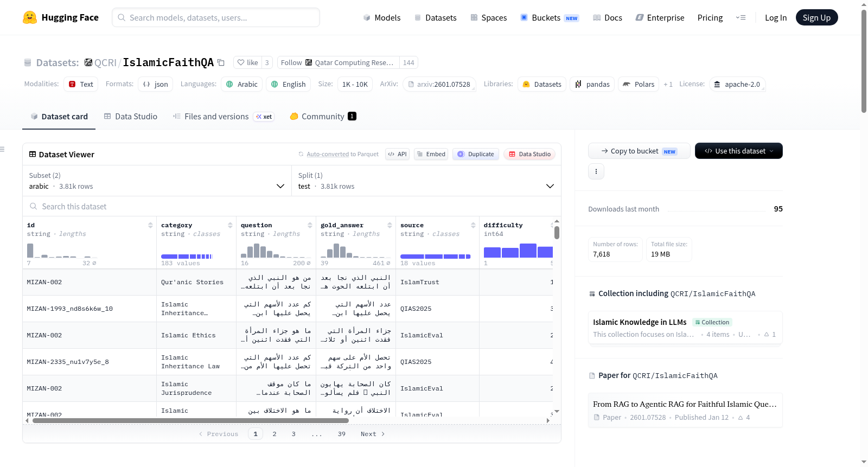The height and width of the screenshot is (467, 868).
Task: Go to Datasets in the top navigation
Action: point(436,17)
